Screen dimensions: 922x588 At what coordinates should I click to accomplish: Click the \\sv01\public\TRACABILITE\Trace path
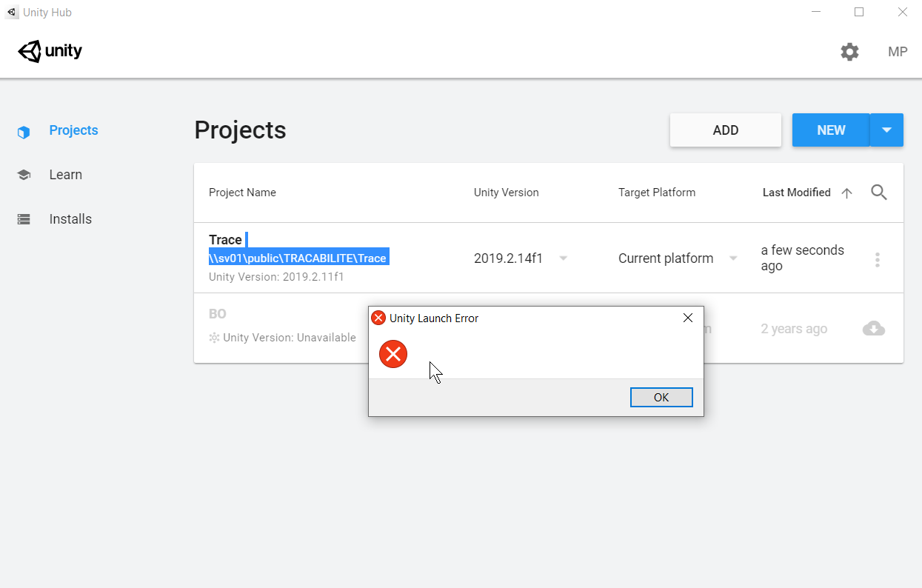point(298,258)
